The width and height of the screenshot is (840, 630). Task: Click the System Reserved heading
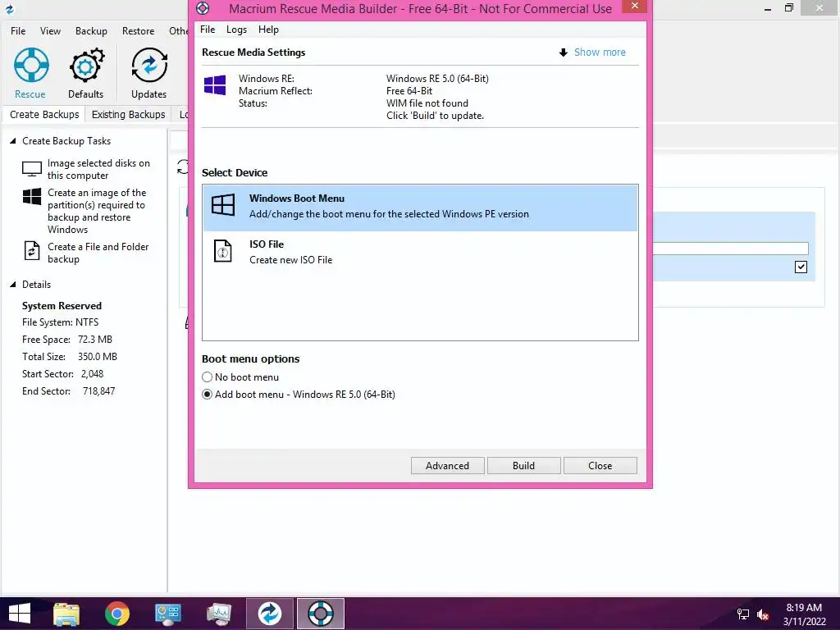62,306
